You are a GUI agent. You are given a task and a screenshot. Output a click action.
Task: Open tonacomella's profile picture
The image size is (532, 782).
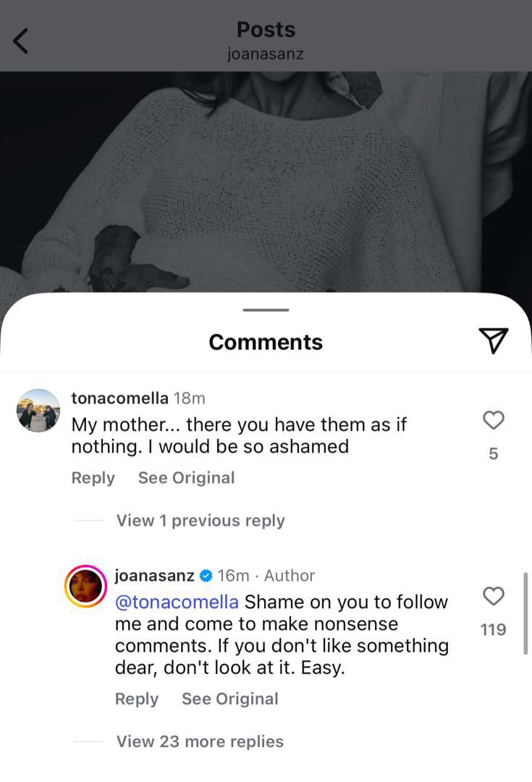click(38, 411)
